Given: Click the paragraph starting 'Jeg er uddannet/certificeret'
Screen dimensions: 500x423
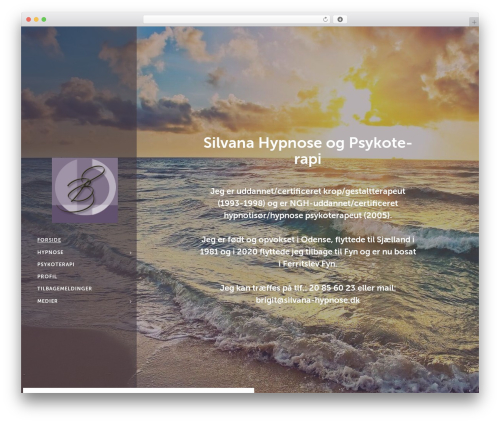Looking at the screenshot, I should point(308,203).
